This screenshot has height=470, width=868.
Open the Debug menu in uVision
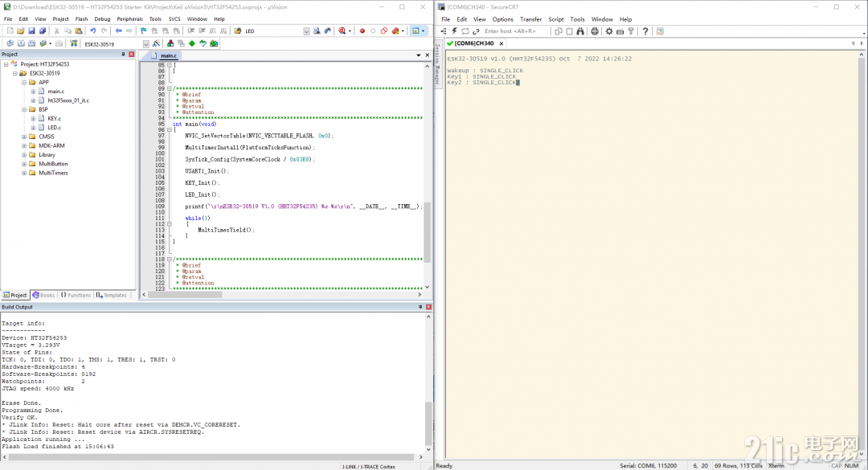point(102,18)
